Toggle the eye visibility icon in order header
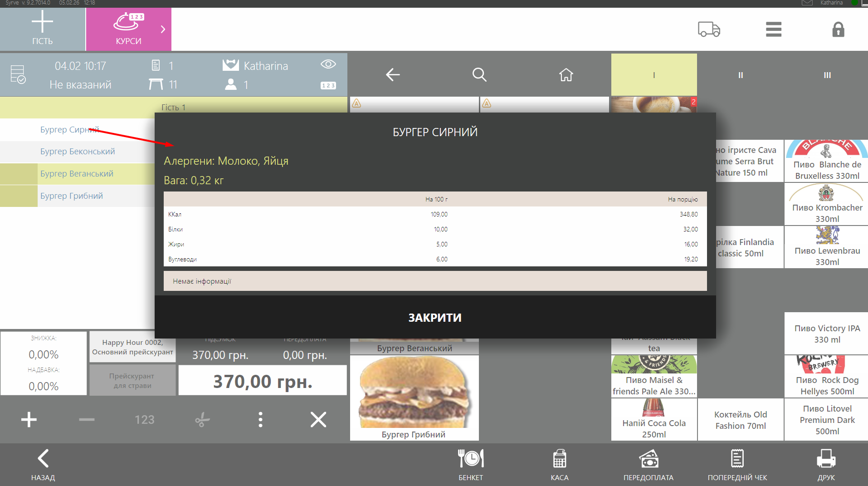868x486 pixels. pyautogui.click(x=328, y=64)
